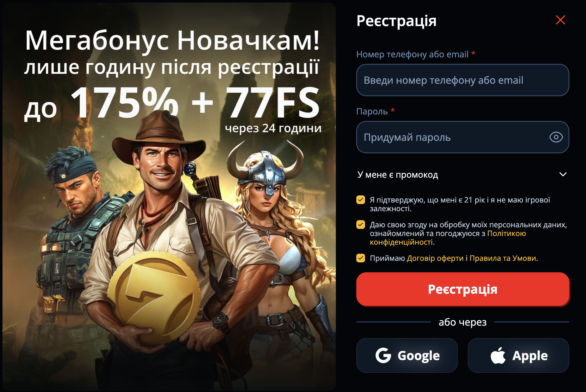Sign up with the Apple button
The width and height of the screenshot is (586, 392).
pos(518,355)
